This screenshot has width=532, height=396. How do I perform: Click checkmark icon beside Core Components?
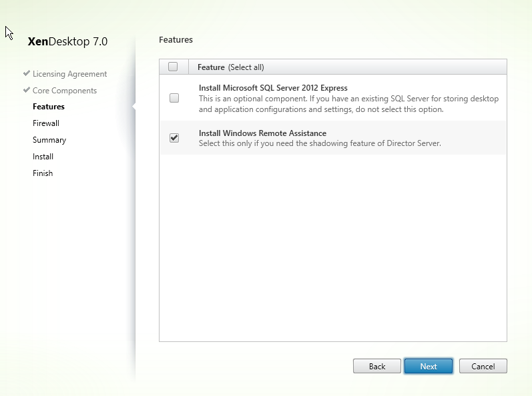[x=27, y=90]
